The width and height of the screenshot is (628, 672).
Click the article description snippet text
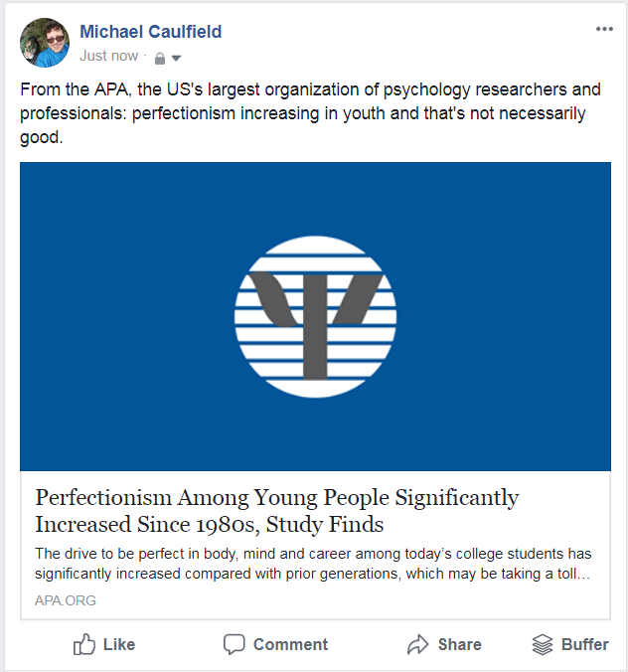[x=313, y=564]
